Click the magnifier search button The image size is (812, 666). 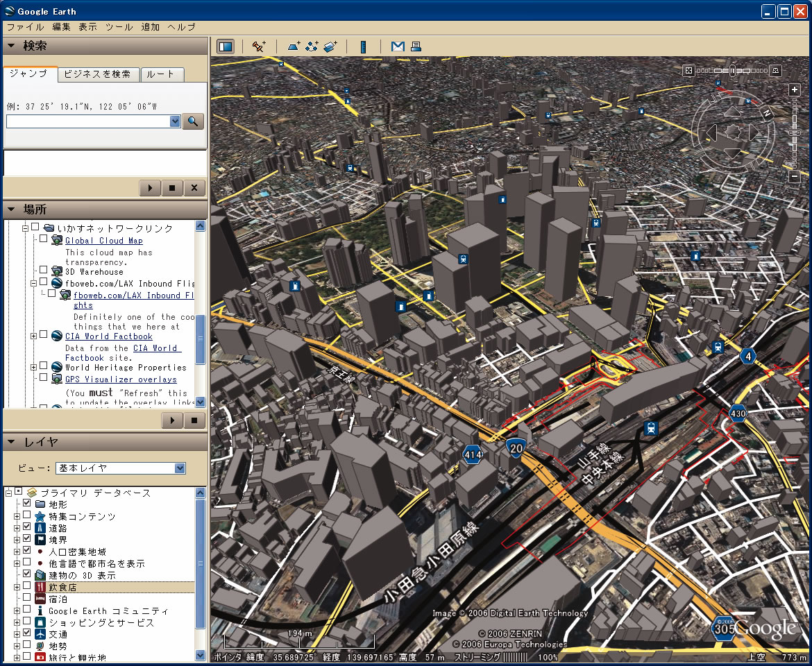tap(193, 121)
